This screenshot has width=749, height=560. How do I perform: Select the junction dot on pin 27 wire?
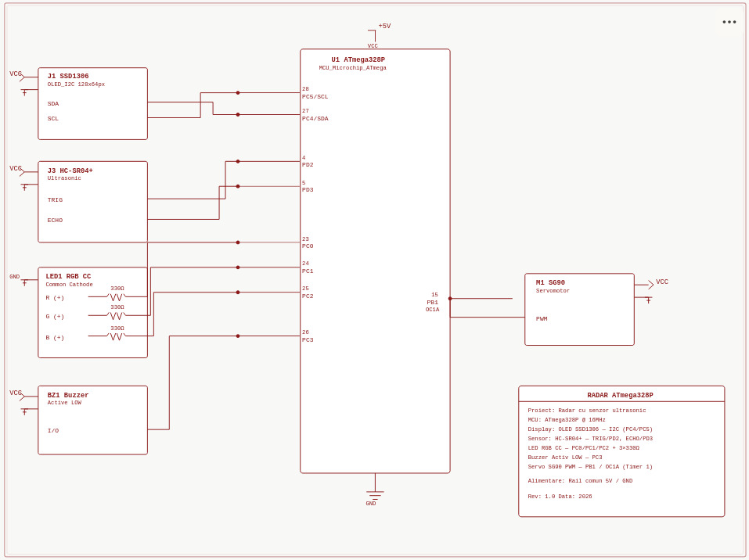pyautogui.click(x=238, y=114)
